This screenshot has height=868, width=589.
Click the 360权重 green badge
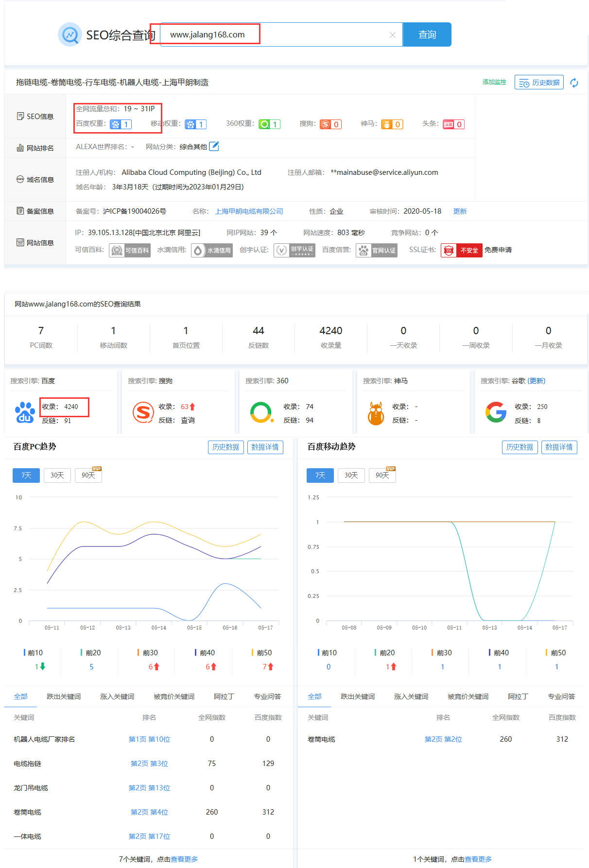(269, 124)
